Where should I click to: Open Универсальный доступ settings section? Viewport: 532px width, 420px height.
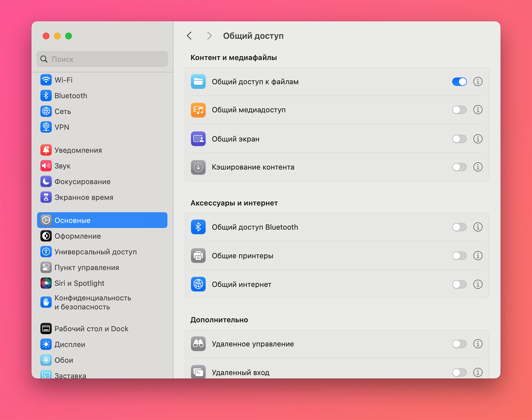(95, 252)
